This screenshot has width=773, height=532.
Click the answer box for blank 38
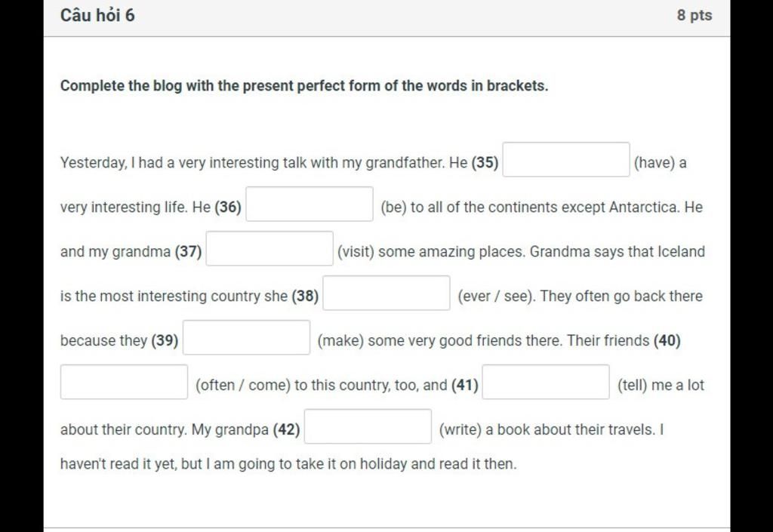pos(386,294)
